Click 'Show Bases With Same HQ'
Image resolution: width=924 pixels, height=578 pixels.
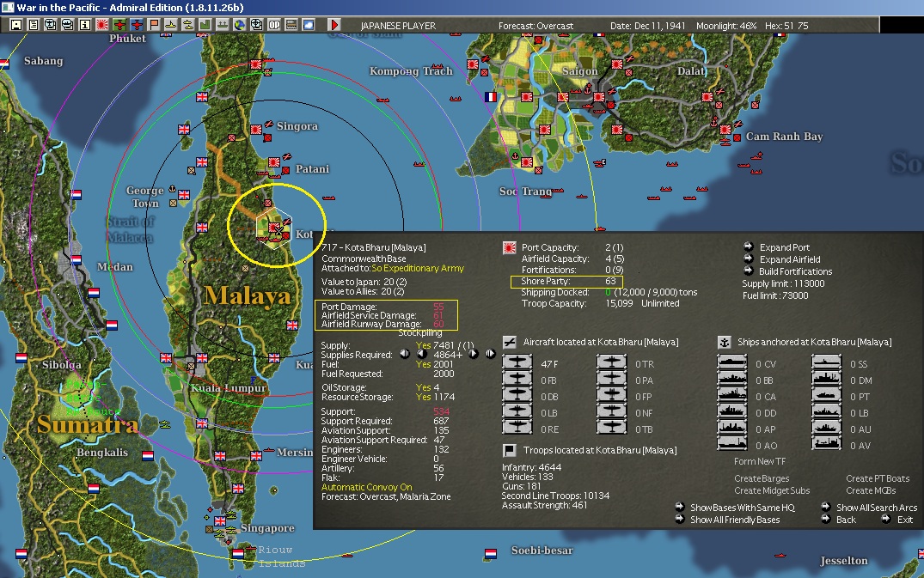point(743,508)
